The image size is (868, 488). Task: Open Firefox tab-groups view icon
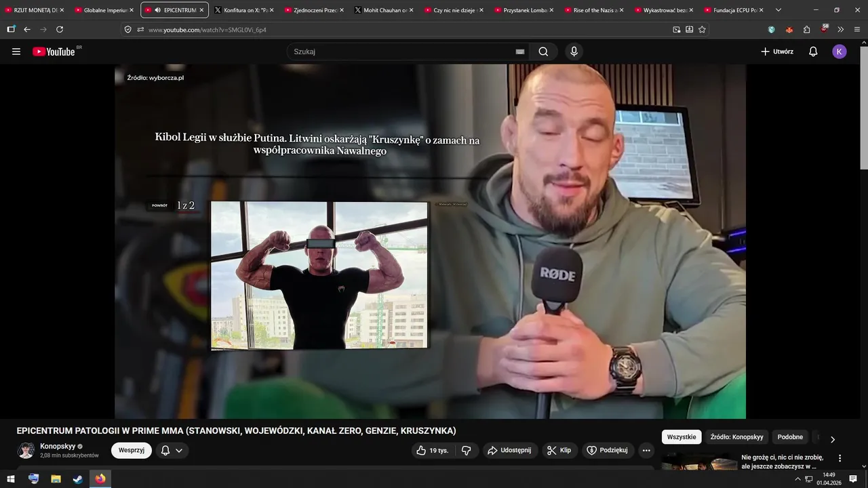pyautogui.click(x=11, y=29)
